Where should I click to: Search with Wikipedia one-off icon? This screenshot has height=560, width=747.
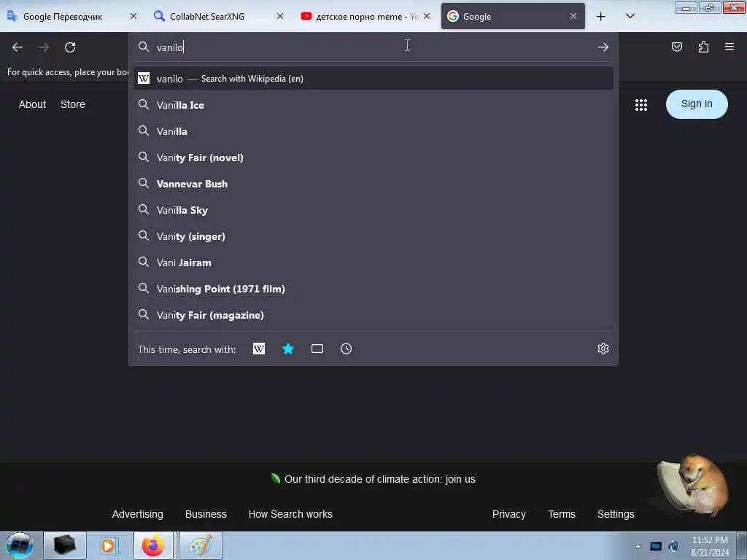pos(259,349)
